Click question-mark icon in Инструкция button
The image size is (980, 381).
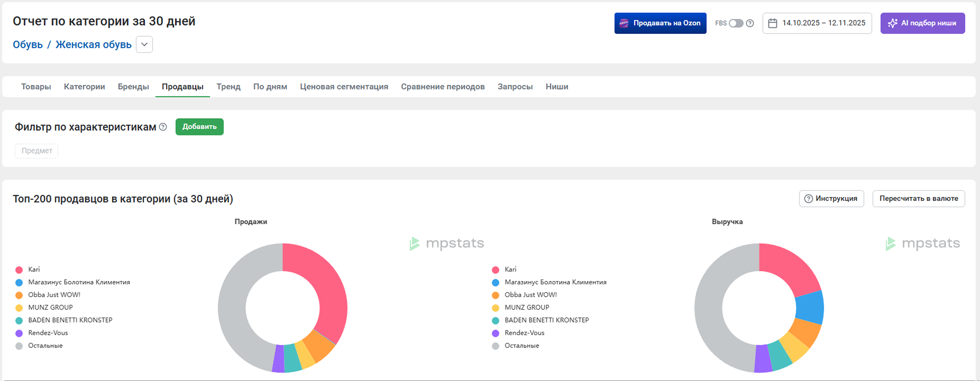point(808,199)
